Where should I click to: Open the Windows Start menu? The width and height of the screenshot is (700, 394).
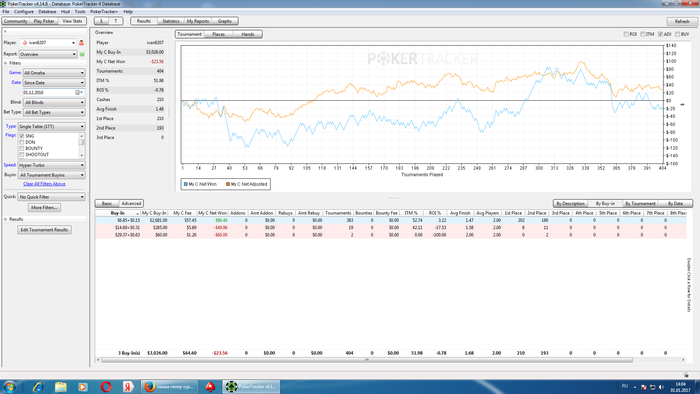pos(9,386)
